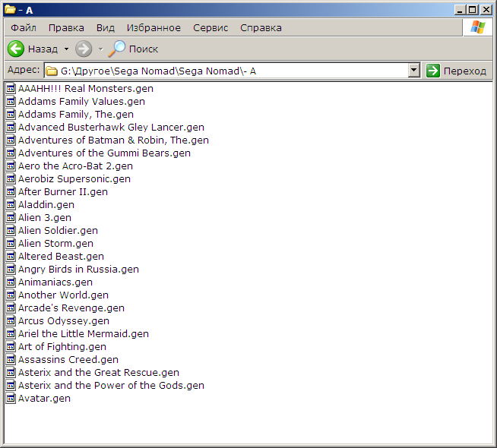Screen dimensions: 497x448
Task: Click the green Back arrow icon
Action: pyautogui.click(x=16, y=49)
